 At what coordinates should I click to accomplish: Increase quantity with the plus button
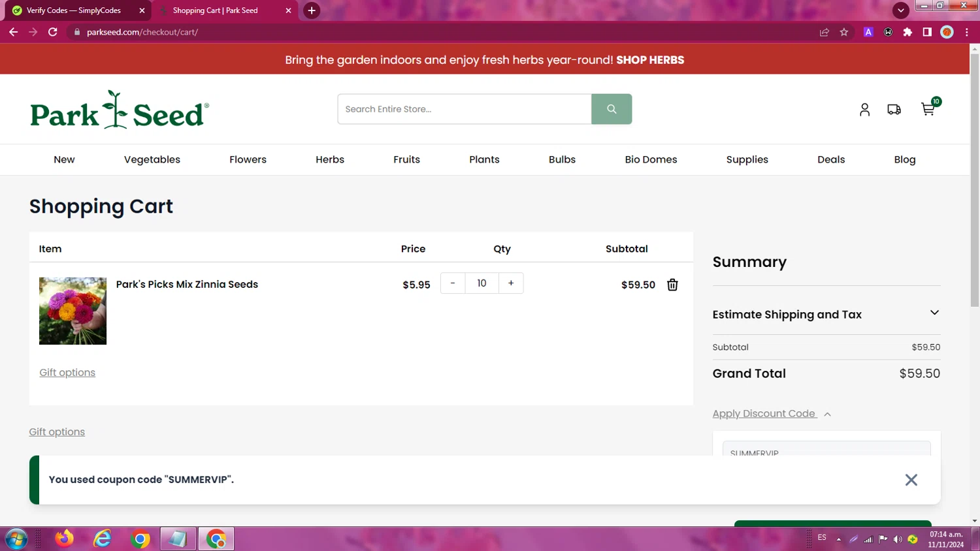pyautogui.click(x=511, y=283)
